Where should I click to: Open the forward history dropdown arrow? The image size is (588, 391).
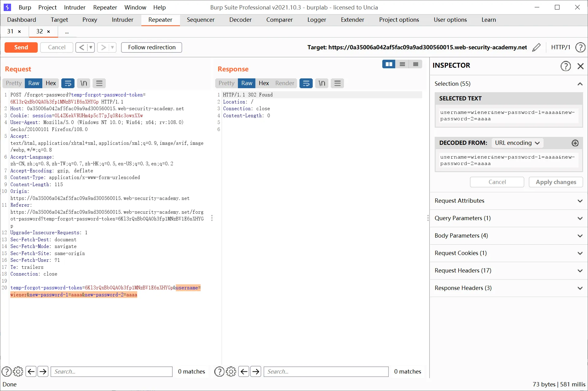coord(113,47)
